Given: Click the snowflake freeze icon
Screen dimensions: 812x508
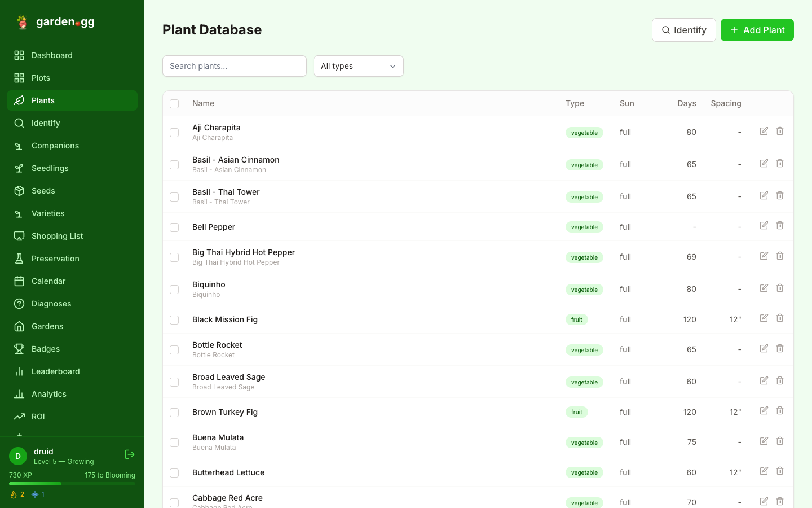Looking at the screenshot, I should pos(35,494).
